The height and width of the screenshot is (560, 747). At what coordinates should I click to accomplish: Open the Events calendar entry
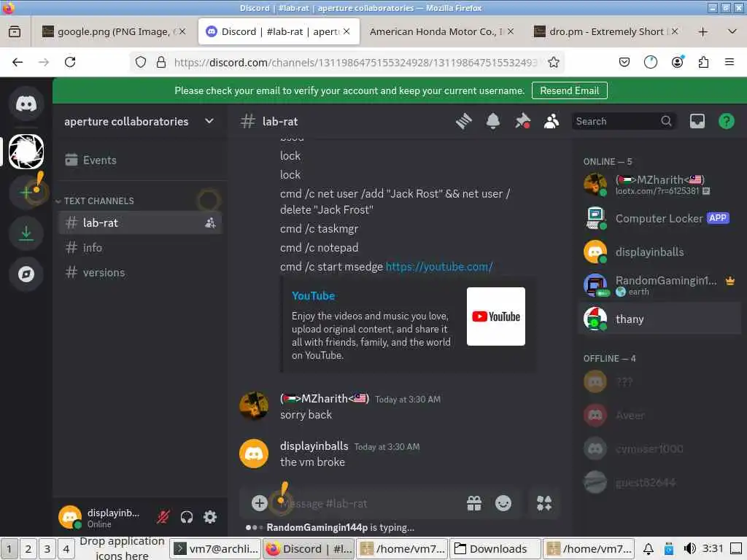(x=141, y=160)
